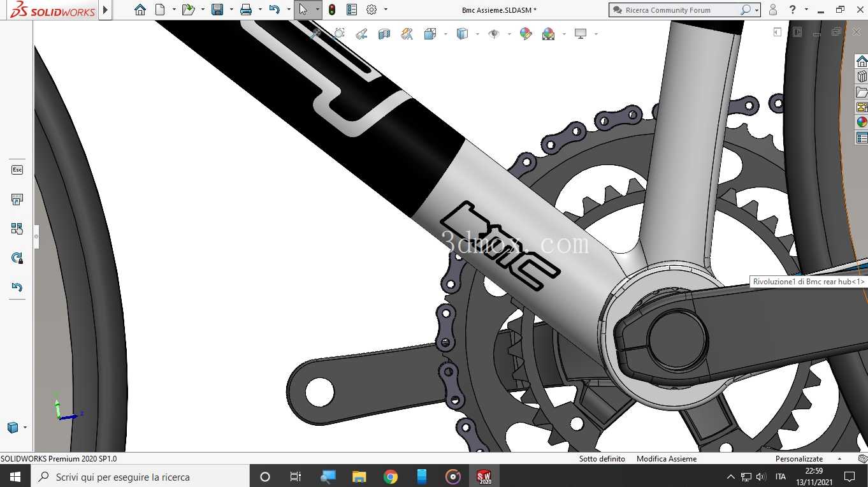Open the Open-file dropdown arrow
868x487 pixels.
click(203, 10)
